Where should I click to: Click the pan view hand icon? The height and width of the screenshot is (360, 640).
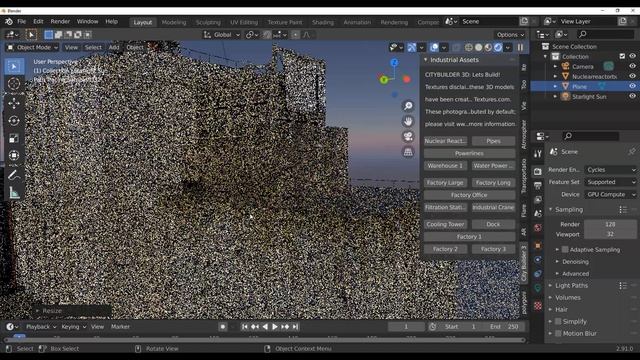(x=408, y=121)
